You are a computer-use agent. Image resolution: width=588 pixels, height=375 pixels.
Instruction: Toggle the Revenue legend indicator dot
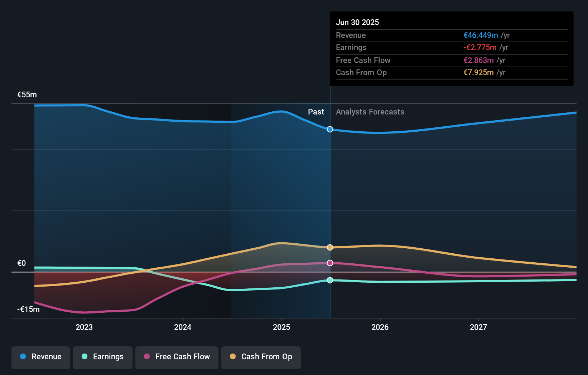23,357
